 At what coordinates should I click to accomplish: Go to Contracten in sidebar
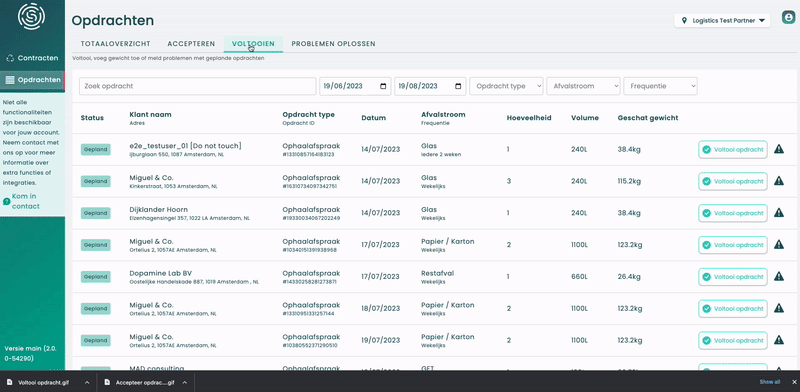click(32, 58)
